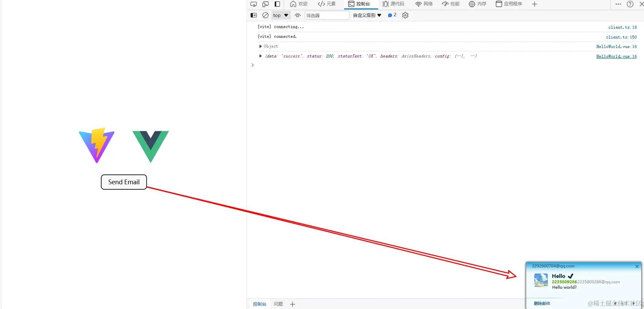
Task: Click the console prompt chevron input line
Action: pos(253,65)
